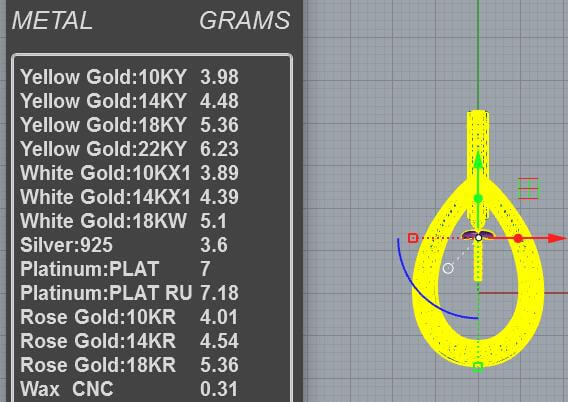Image resolution: width=568 pixels, height=402 pixels.
Task: Click the 4.48 grams value
Action: point(220,101)
